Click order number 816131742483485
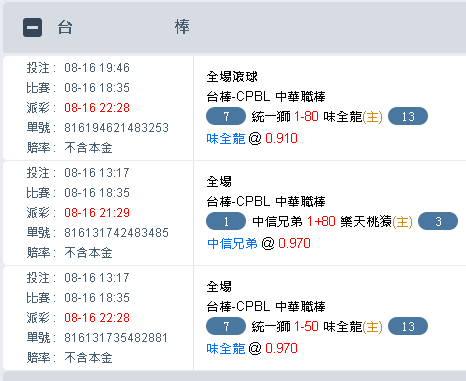The width and height of the screenshot is (466, 381). point(116,233)
